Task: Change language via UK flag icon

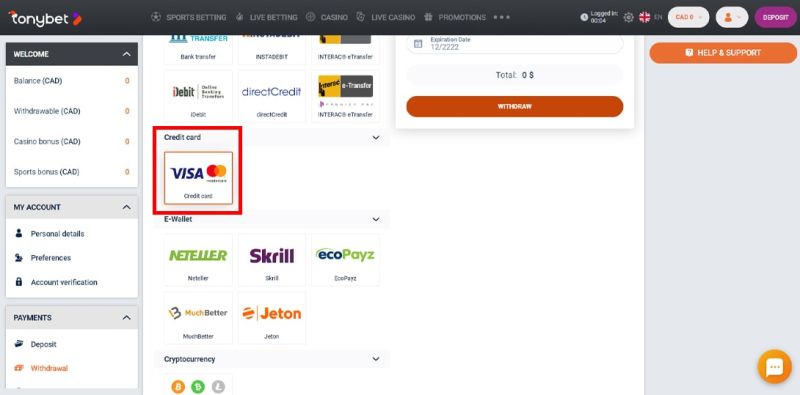Action: tap(645, 17)
